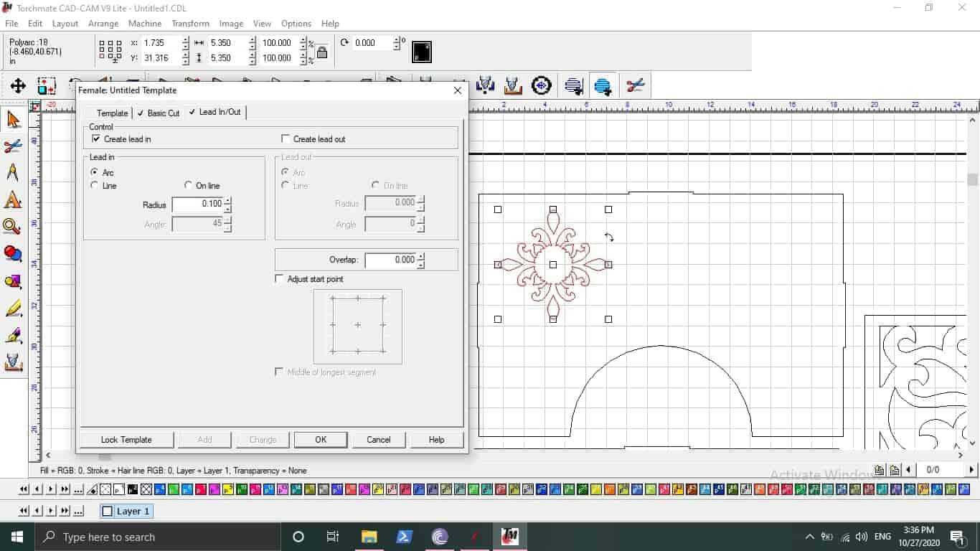
Task: Click the anchor point grid selector
Action: tap(110, 51)
